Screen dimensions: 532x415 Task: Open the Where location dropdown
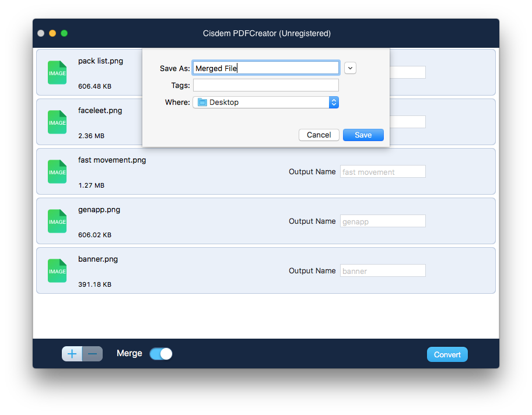tap(334, 103)
